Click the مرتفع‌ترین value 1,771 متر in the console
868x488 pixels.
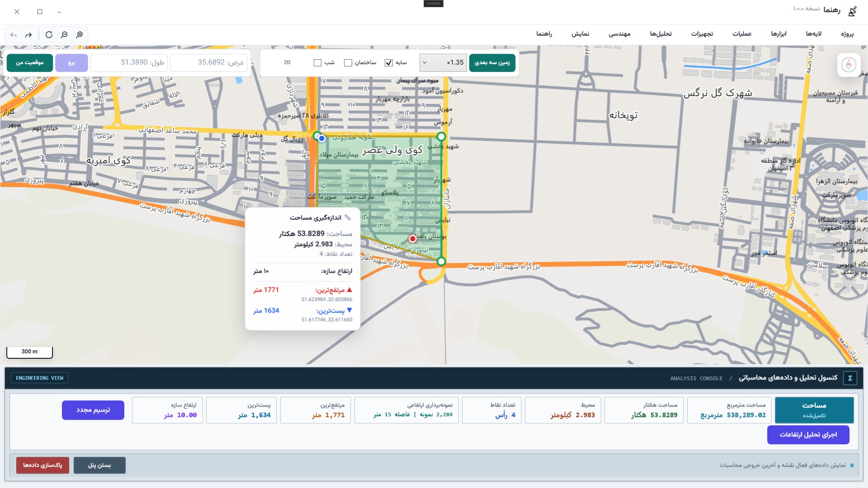[x=328, y=415]
